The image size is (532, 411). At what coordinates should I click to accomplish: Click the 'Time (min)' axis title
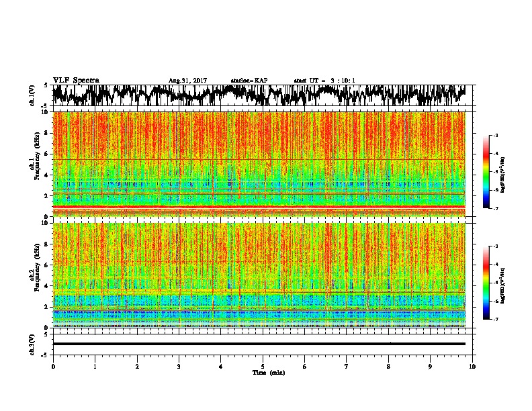click(x=269, y=373)
